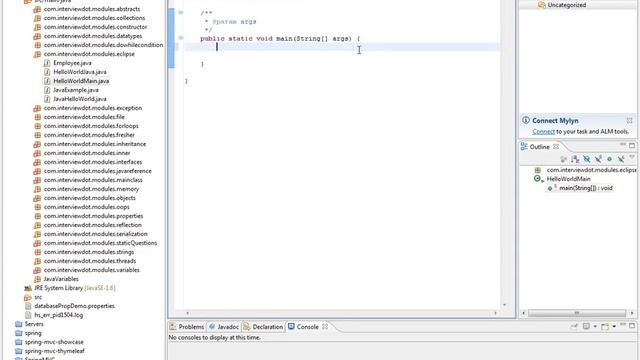Viewport: 640px width, 360px height.
Task: Click the com.interviewdot.modules.datatypes package icon
Action: [x=37, y=36]
